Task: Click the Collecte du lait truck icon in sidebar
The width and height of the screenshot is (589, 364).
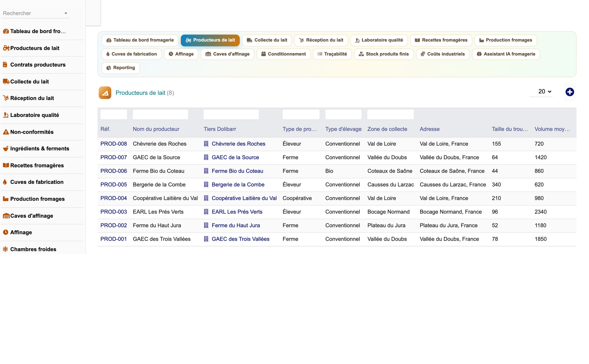Action: click(6, 81)
